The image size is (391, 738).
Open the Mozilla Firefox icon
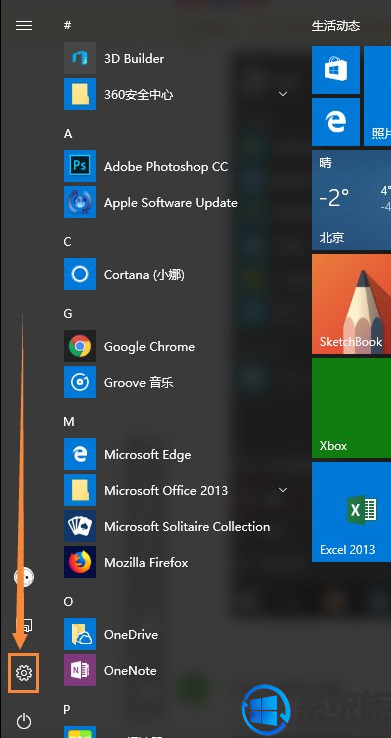(80, 562)
